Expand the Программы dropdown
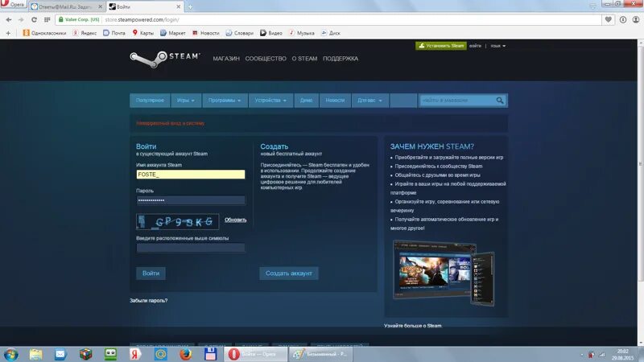 [x=225, y=101]
